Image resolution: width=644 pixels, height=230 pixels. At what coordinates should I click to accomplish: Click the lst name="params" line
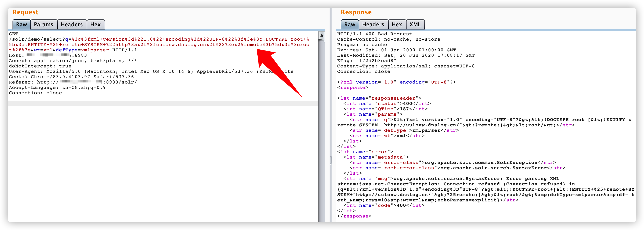point(373,114)
